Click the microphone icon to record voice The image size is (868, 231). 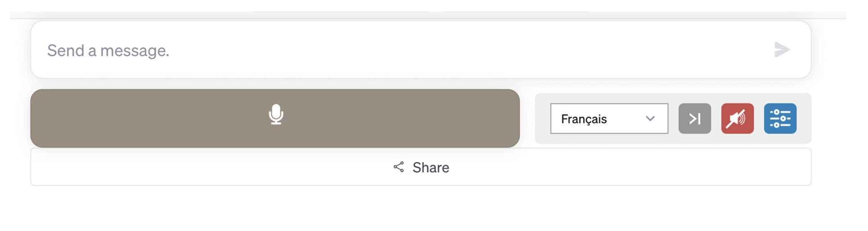[276, 115]
